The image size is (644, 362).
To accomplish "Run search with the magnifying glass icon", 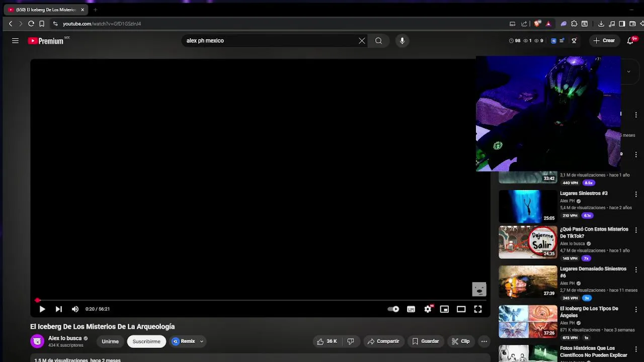I will click(378, 41).
